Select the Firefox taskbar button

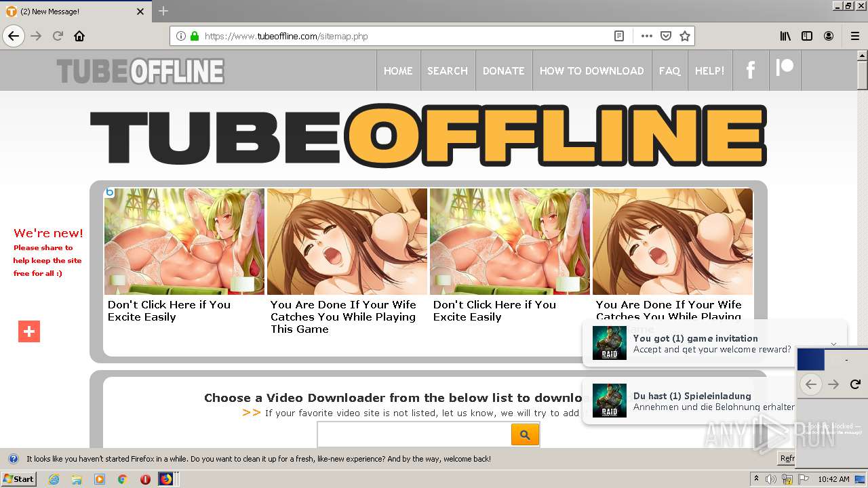167,479
